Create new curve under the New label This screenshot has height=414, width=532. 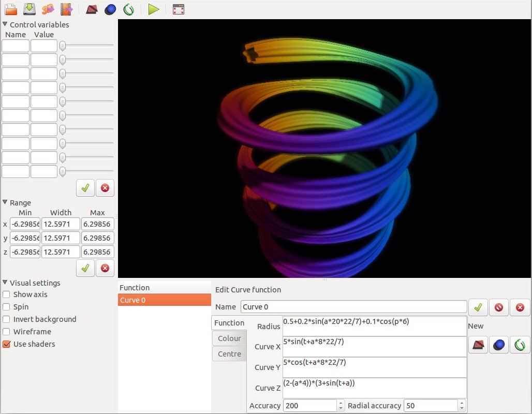pos(520,345)
